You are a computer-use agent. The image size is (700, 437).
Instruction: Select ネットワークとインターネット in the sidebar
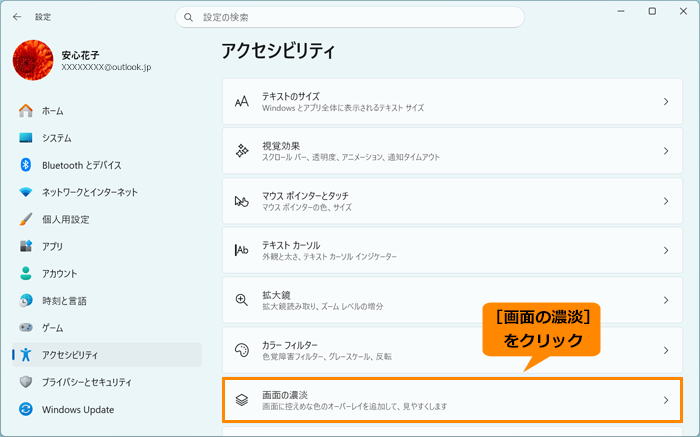(90, 192)
